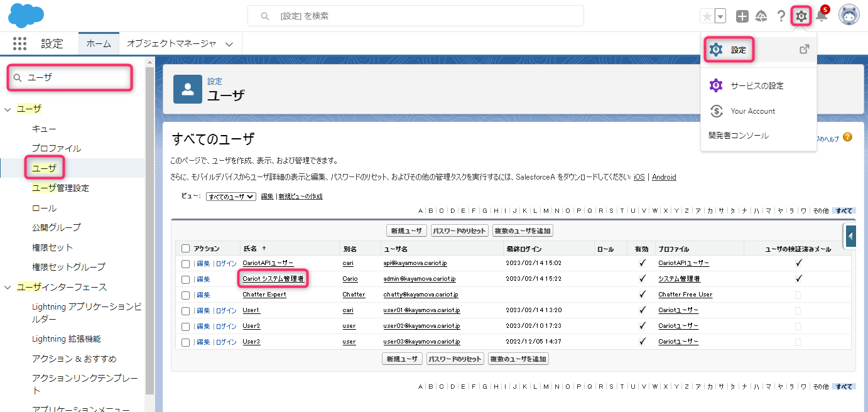The width and height of the screenshot is (868, 412).
Task: Open キュー in the sidebar tree
Action: pos(45,129)
